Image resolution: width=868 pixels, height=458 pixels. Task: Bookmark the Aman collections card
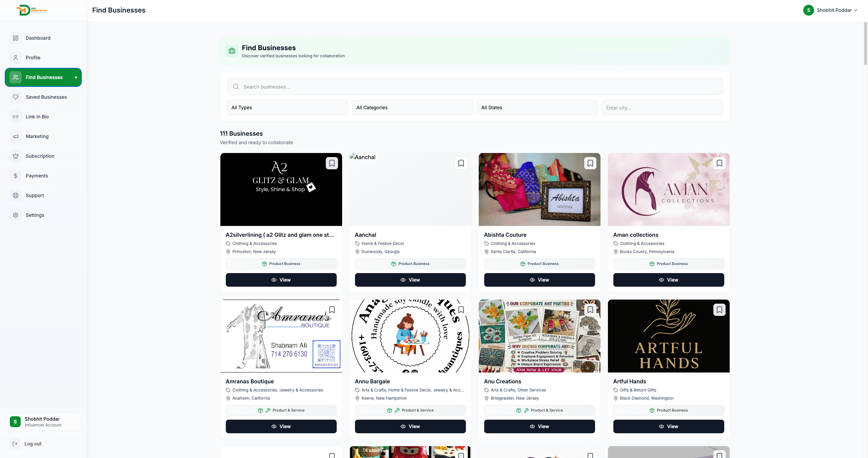click(719, 163)
